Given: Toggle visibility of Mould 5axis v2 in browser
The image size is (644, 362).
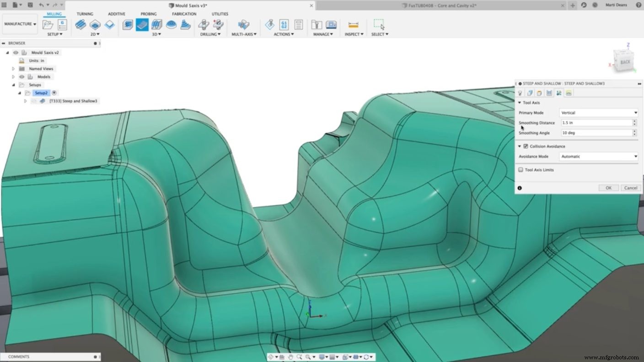Looking at the screenshot, I should click(x=16, y=52).
